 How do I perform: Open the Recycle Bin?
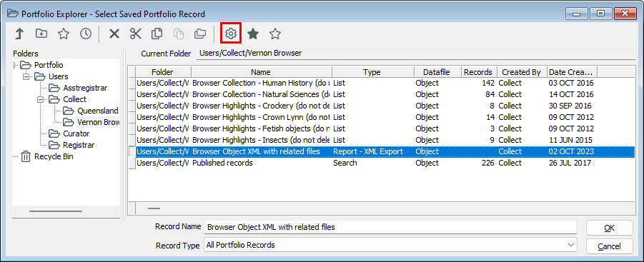click(x=54, y=156)
